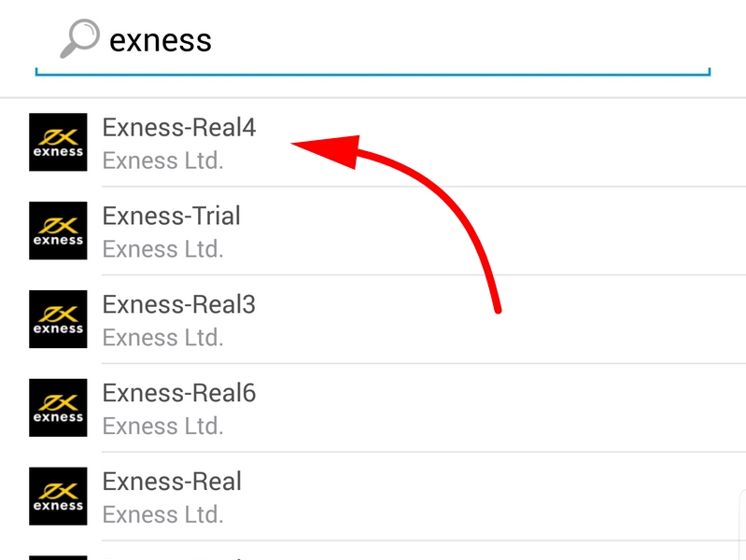746x560 pixels.
Task: Tap the Exness-Real server name
Action: (x=171, y=482)
